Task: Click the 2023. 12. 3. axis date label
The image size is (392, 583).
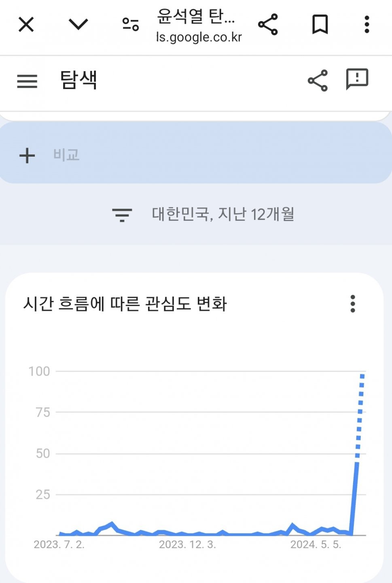Action: (x=187, y=545)
